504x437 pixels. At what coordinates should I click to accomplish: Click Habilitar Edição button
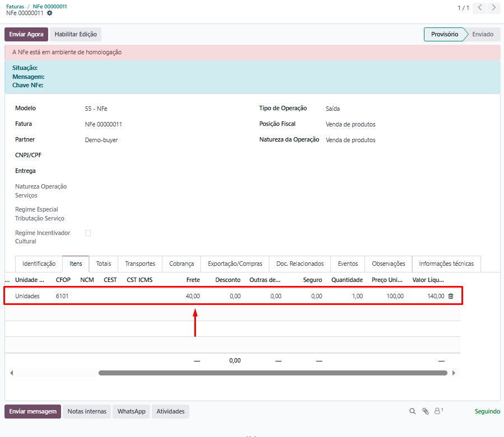[x=76, y=34]
